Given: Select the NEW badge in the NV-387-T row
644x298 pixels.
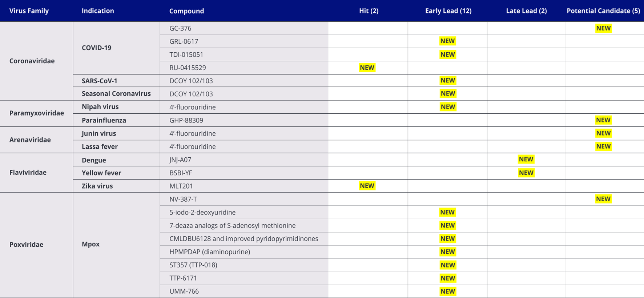Looking at the screenshot, I should tap(603, 199).
